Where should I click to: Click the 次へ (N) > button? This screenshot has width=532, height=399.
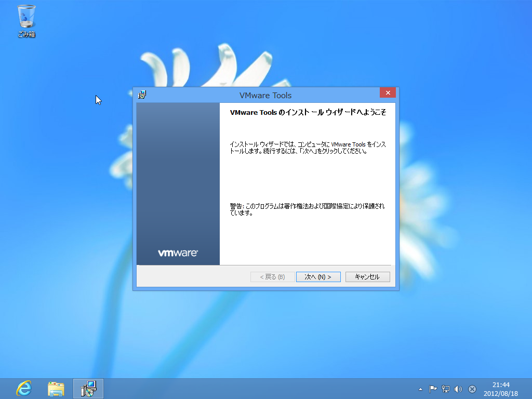pos(318,277)
